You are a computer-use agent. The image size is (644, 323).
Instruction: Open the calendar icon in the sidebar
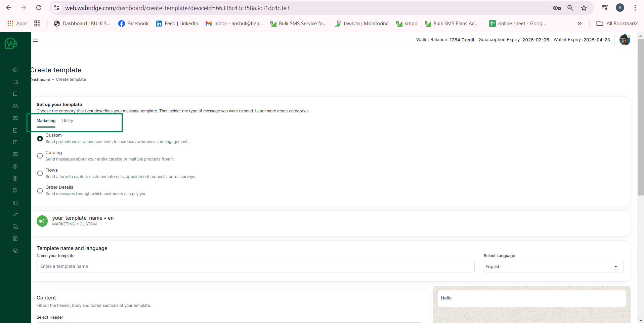coord(15,239)
